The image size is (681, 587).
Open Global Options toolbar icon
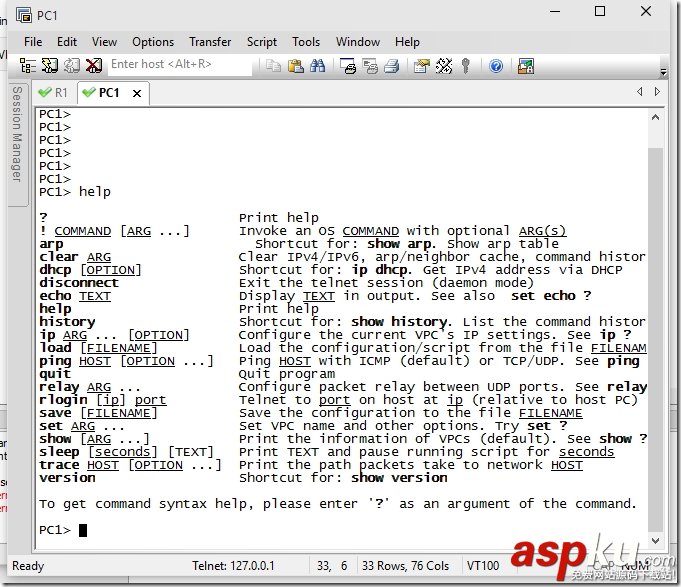coord(444,66)
